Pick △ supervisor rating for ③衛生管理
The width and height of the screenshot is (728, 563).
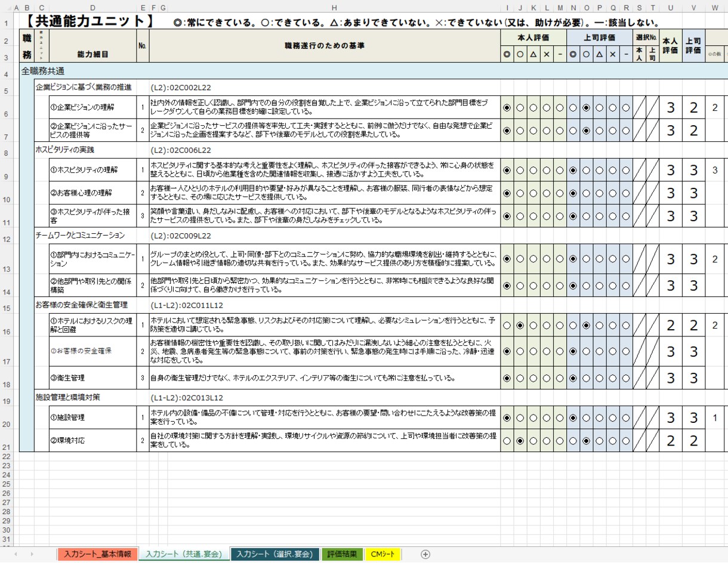click(x=599, y=378)
